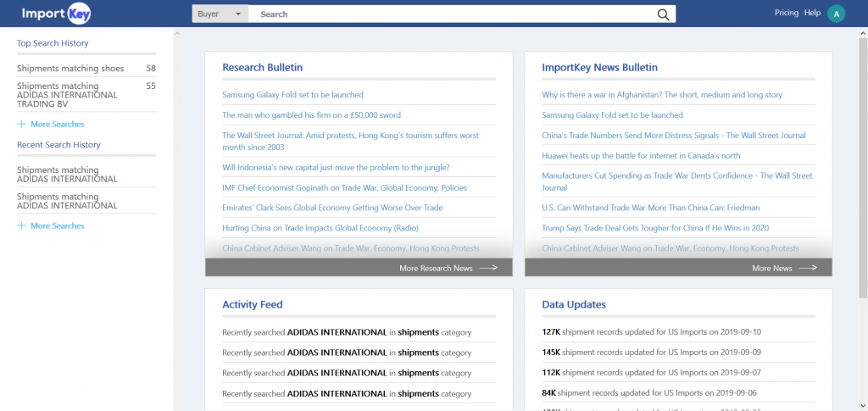Open IMF Chief Economist Gopinath article
Screen dimensions: 868x411
click(x=345, y=187)
